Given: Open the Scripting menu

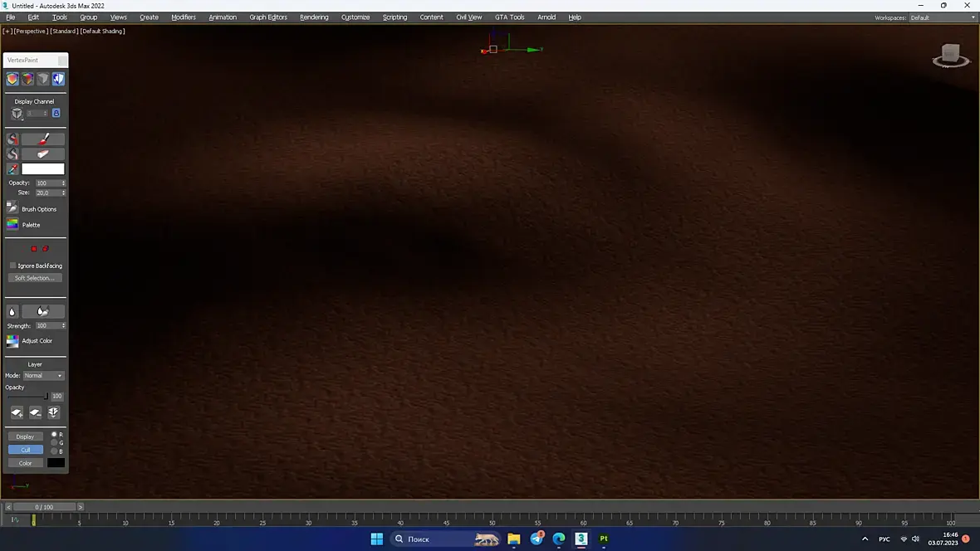Looking at the screenshot, I should coord(394,17).
